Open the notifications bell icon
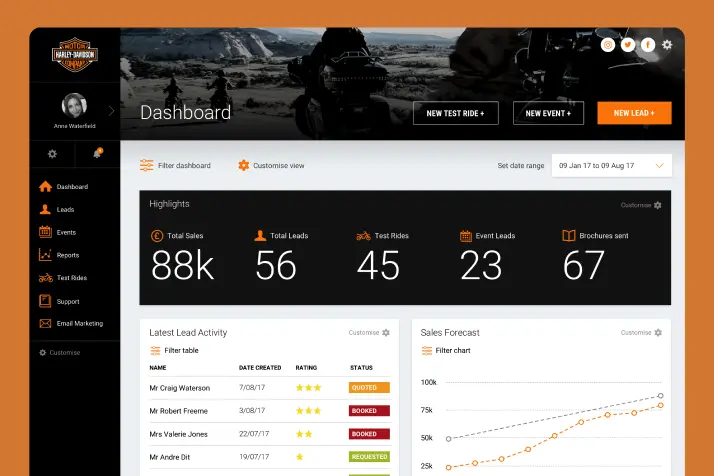 click(97, 153)
